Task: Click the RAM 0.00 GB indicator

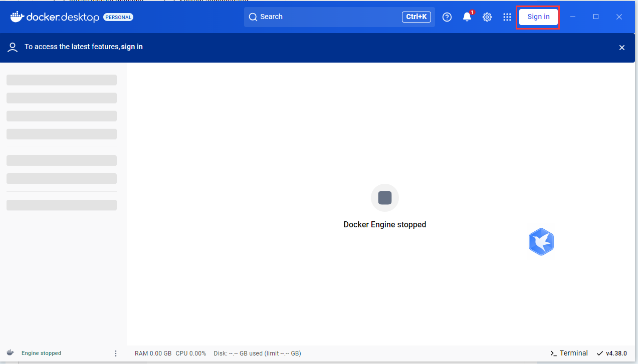Action: (x=153, y=353)
